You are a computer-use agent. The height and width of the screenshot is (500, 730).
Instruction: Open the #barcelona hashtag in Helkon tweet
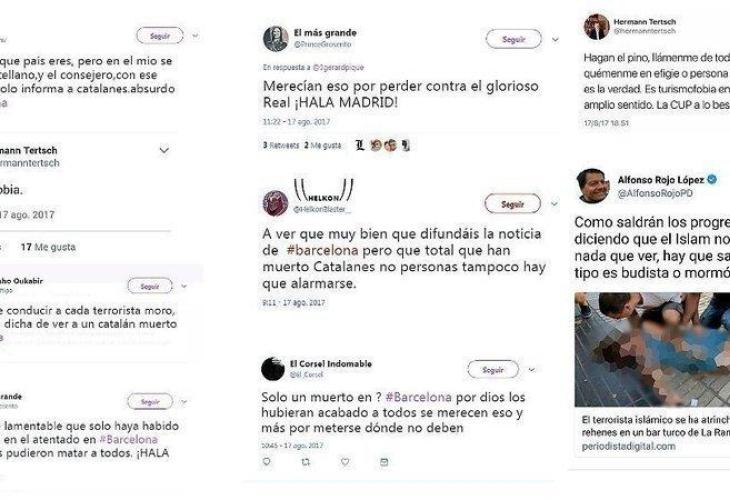click(322, 250)
